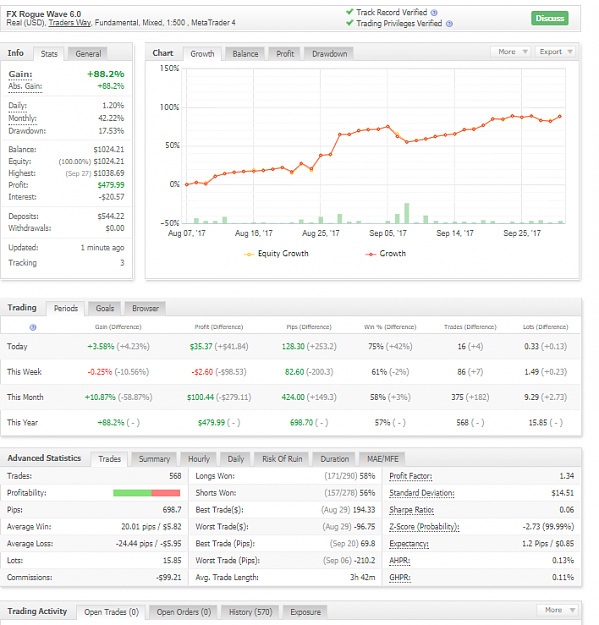
Task: Select the Balance chart tab
Action: [x=245, y=54]
